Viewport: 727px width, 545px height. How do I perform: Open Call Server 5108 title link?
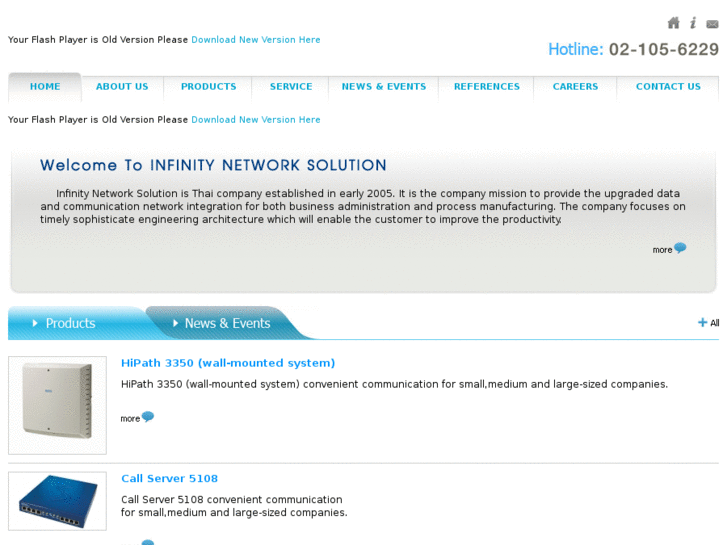tap(169, 479)
